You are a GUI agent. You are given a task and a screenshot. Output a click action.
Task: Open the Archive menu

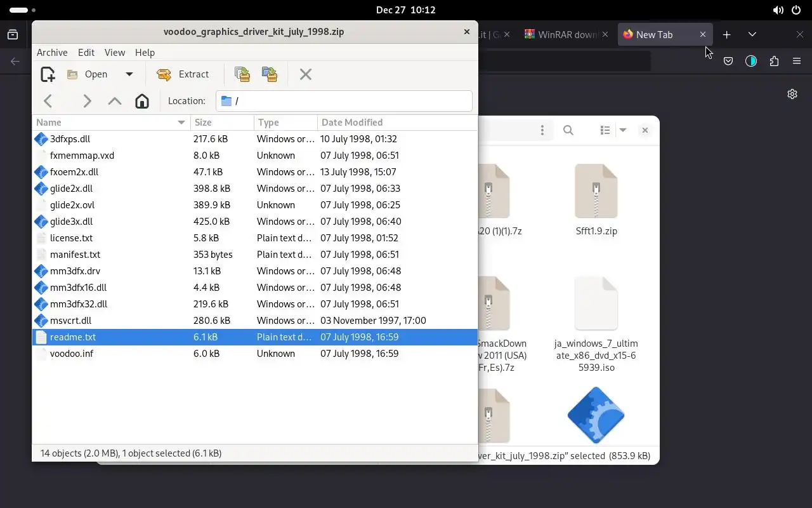52,53
